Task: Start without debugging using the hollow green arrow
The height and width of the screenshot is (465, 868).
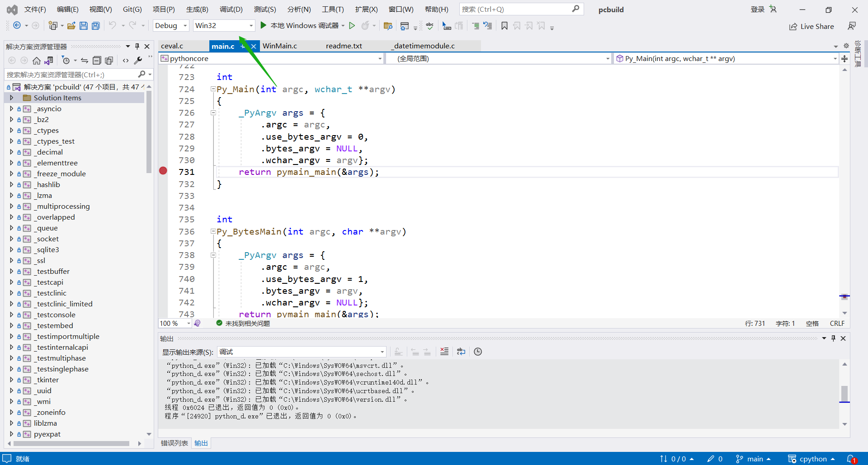Action: pos(352,26)
